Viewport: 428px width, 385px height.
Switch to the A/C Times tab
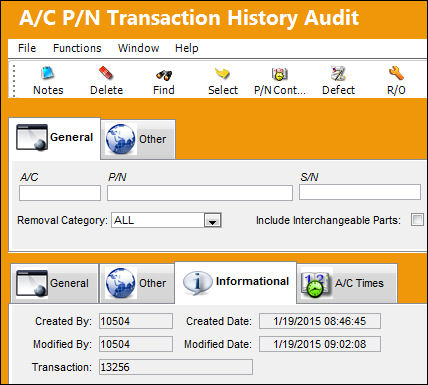pyautogui.click(x=347, y=283)
